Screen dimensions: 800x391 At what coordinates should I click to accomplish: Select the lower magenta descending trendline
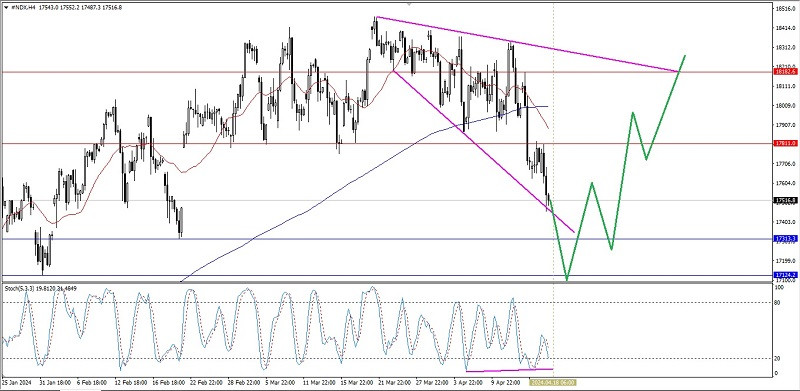484,151
